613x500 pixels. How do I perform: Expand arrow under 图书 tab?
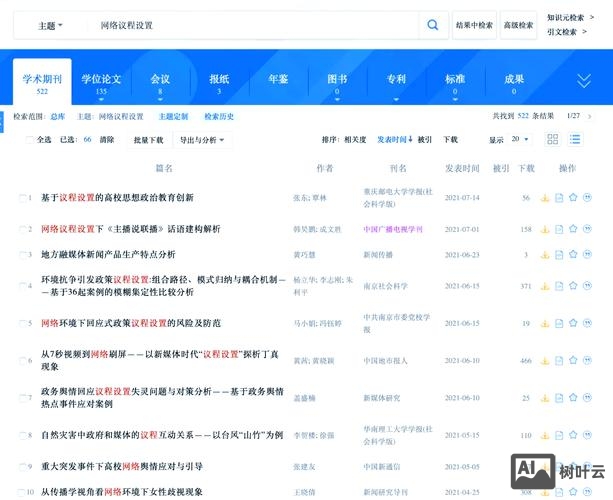click(x=337, y=99)
